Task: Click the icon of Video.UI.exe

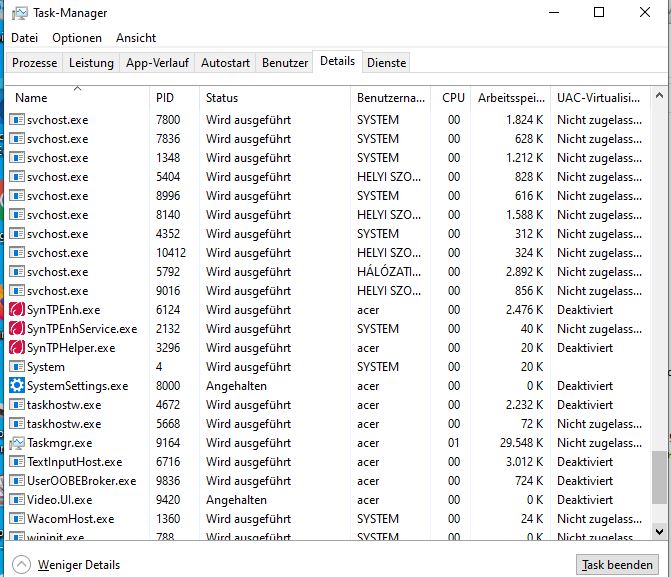Action: tap(17, 500)
